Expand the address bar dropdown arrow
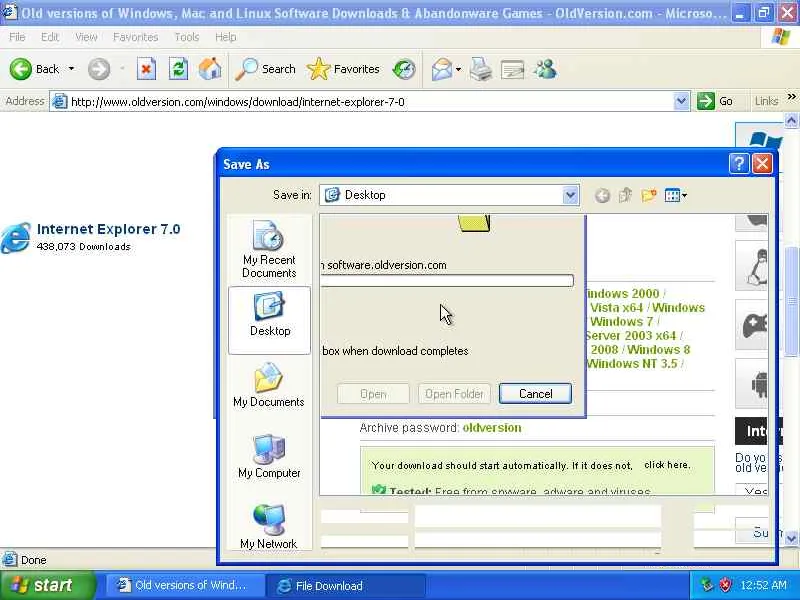The height and width of the screenshot is (600, 800). point(681,102)
